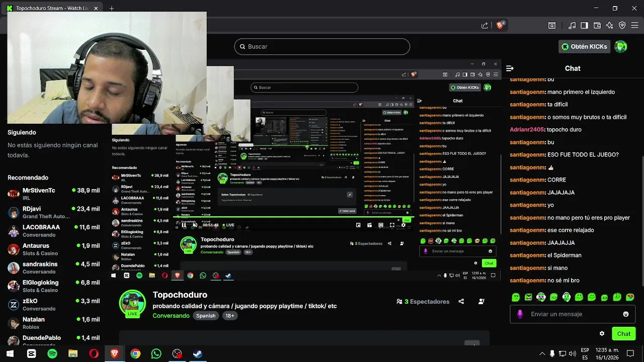Click the share stream icon beside Espectadores
This screenshot has width=644, height=362.
point(461,302)
